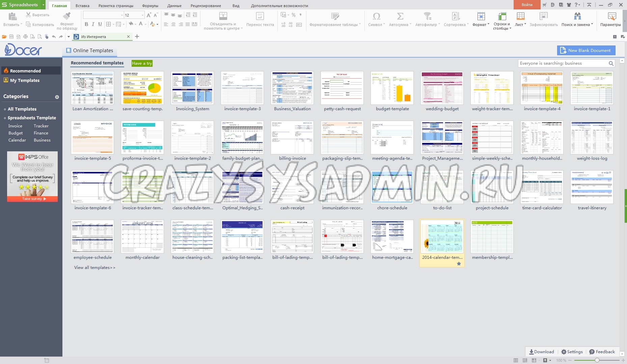Toggle Underline formatting button
The height and width of the screenshot is (364, 627).
point(100,24)
